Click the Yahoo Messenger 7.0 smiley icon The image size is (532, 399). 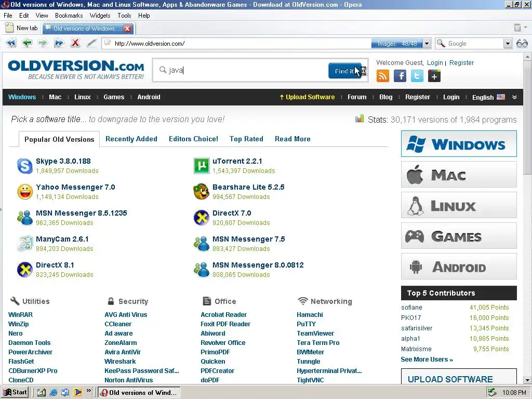[25, 192]
